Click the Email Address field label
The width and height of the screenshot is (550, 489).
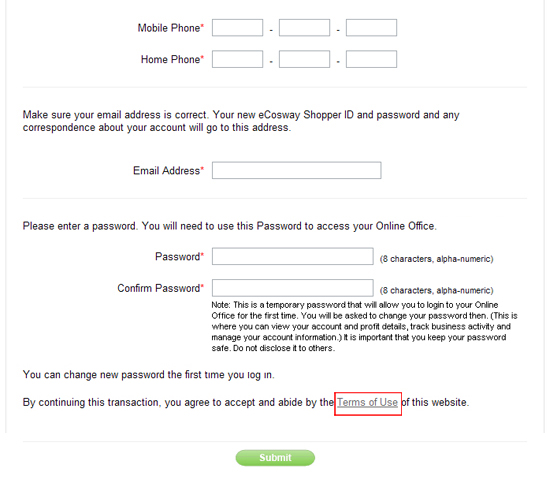[169, 170]
